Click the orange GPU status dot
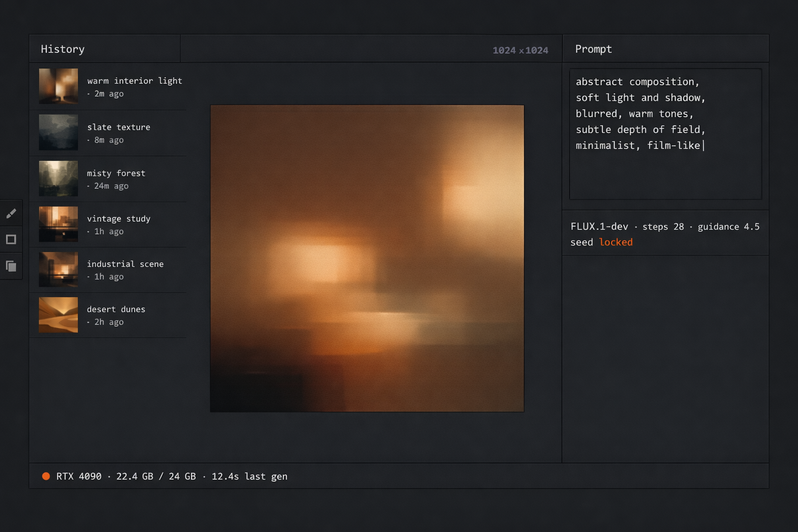The height and width of the screenshot is (532, 798). click(46, 476)
